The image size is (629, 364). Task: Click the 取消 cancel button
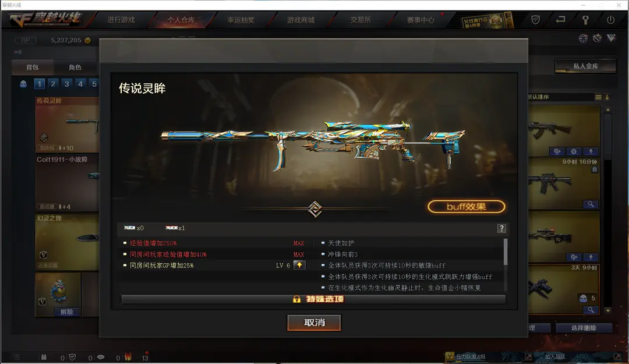pyautogui.click(x=314, y=323)
